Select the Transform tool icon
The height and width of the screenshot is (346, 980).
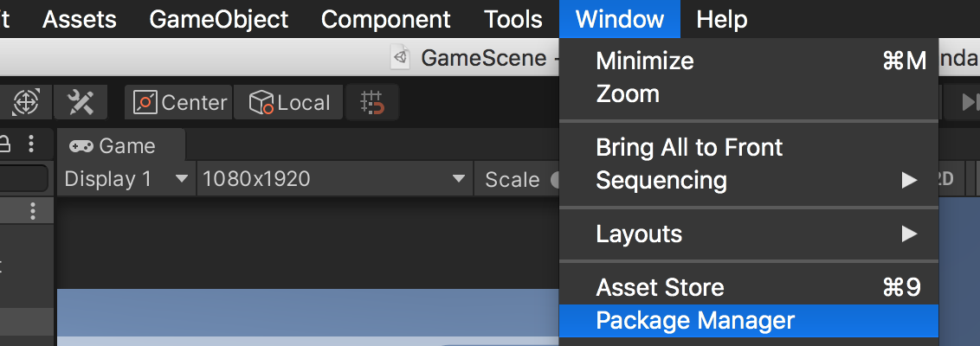point(26,102)
